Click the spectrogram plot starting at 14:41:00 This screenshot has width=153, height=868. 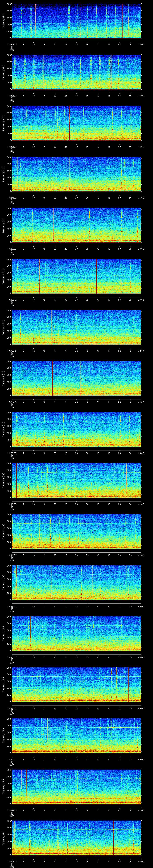point(77,531)
